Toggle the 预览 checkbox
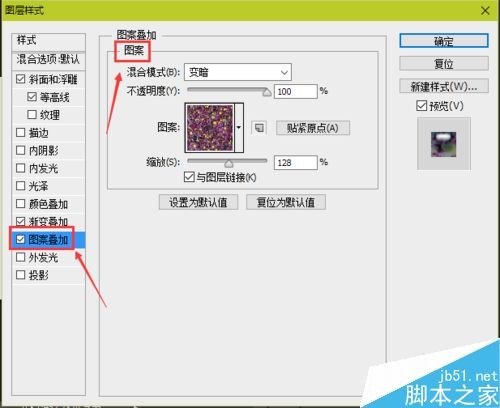 [421, 106]
